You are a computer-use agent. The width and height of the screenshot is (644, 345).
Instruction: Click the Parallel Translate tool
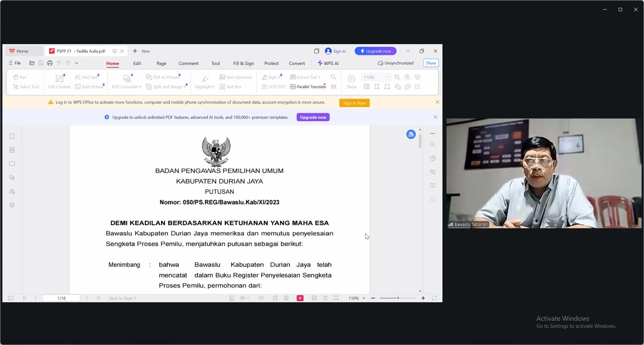[308, 87]
